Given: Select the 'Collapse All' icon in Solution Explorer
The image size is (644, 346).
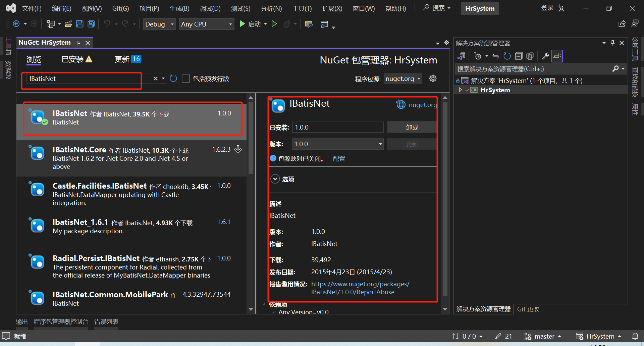Looking at the screenshot, I should pyautogui.click(x=519, y=56).
